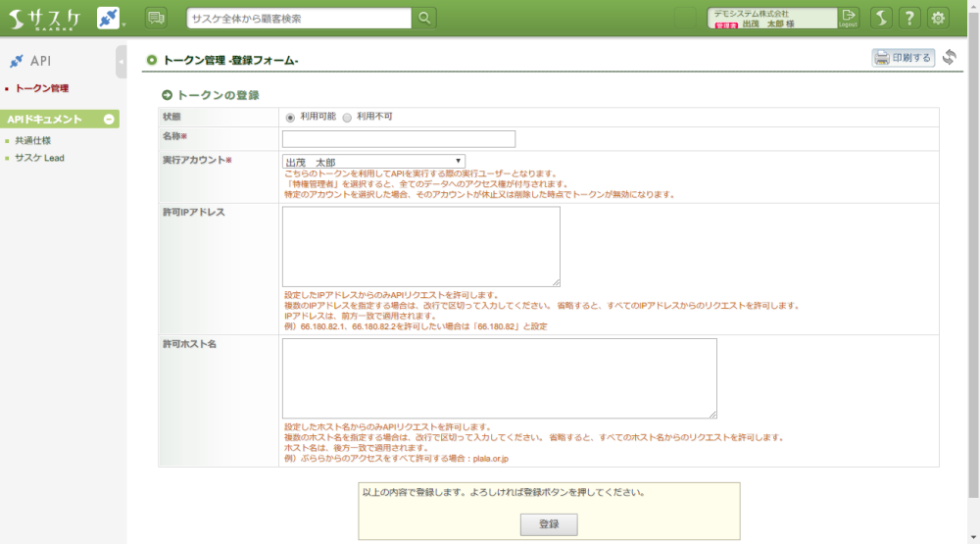980x544 pixels.
Task: Click the magnifier search button
Action: pyautogui.click(x=423, y=18)
